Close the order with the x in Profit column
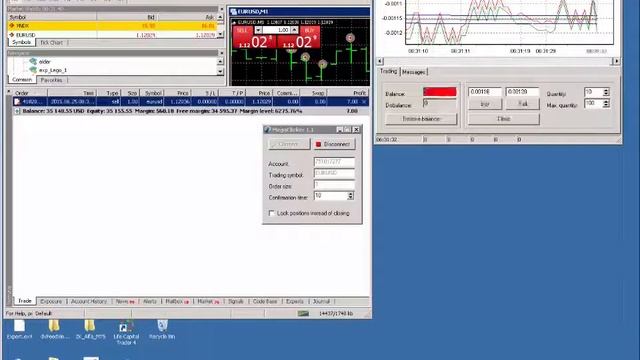The height and width of the screenshot is (360, 640). pos(364,102)
